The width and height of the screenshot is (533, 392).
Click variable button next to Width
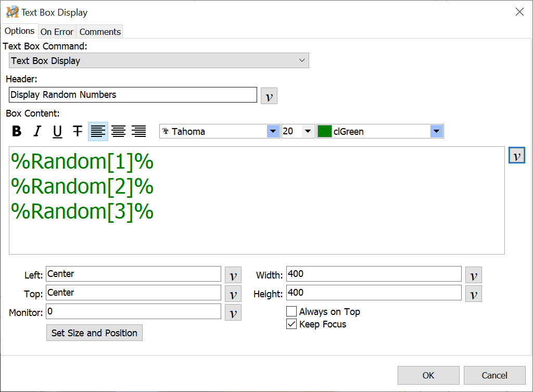click(x=473, y=275)
